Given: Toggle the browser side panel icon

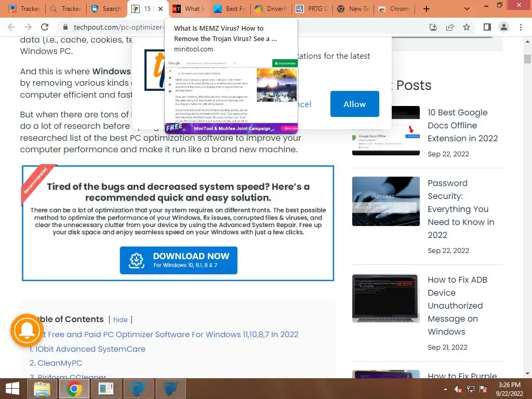Looking at the screenshot, I should 487,27.
